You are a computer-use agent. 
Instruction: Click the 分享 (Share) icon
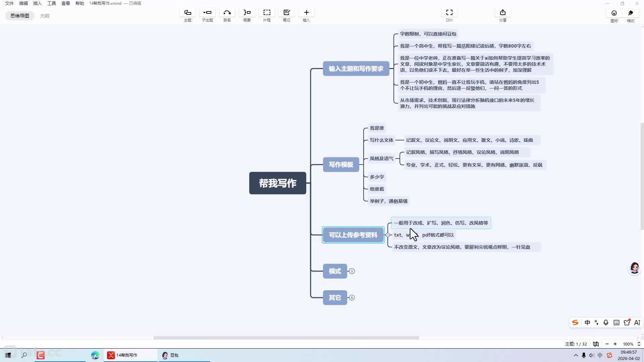pos(502,13)
